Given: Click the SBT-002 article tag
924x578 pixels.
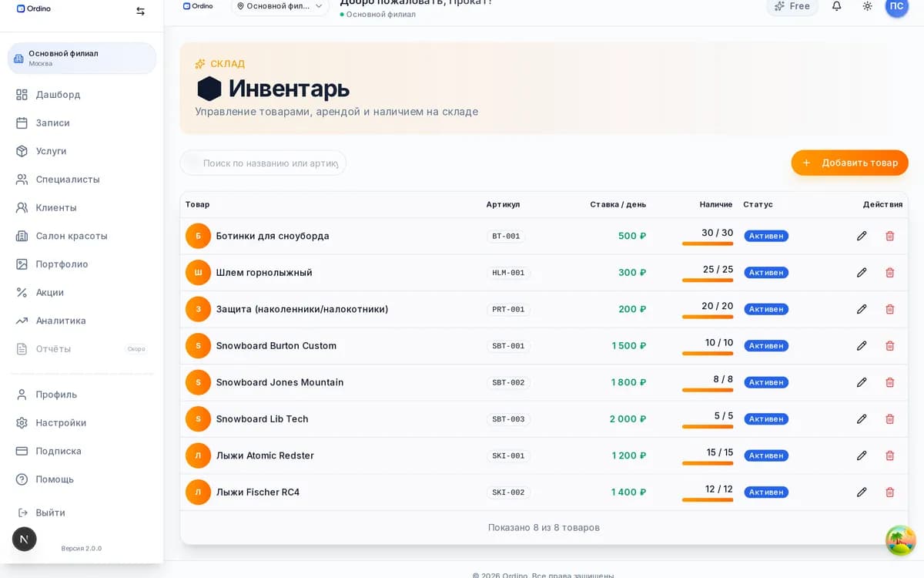Looking at the screenshot, I should coord(508,382).
